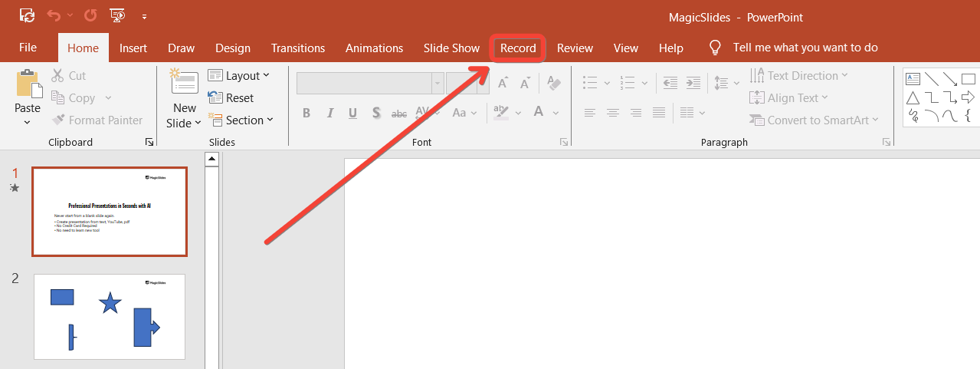Click the Paste clipboard icon

pos(28,84)
